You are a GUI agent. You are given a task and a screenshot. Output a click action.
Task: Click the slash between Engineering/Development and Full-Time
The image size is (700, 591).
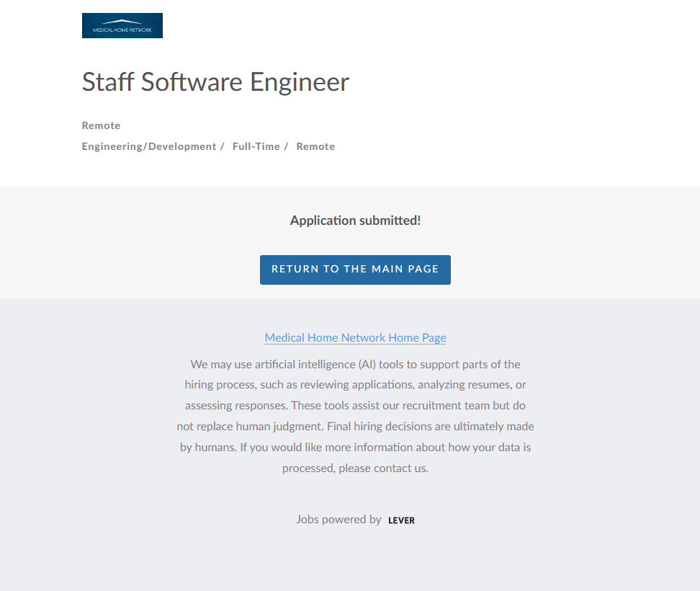pyautogui.click(x=223, y=146)
